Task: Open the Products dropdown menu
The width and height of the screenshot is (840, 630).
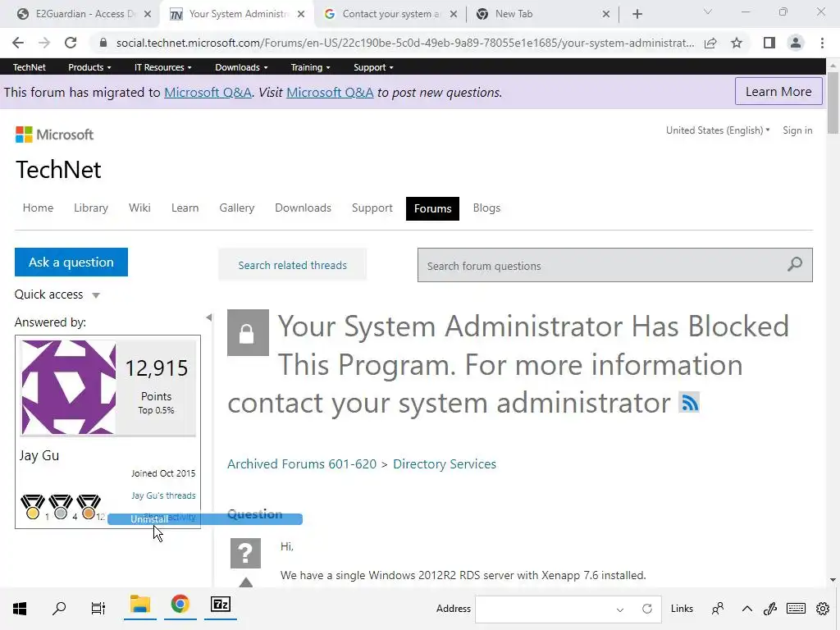Action: [x=89, y=67]
